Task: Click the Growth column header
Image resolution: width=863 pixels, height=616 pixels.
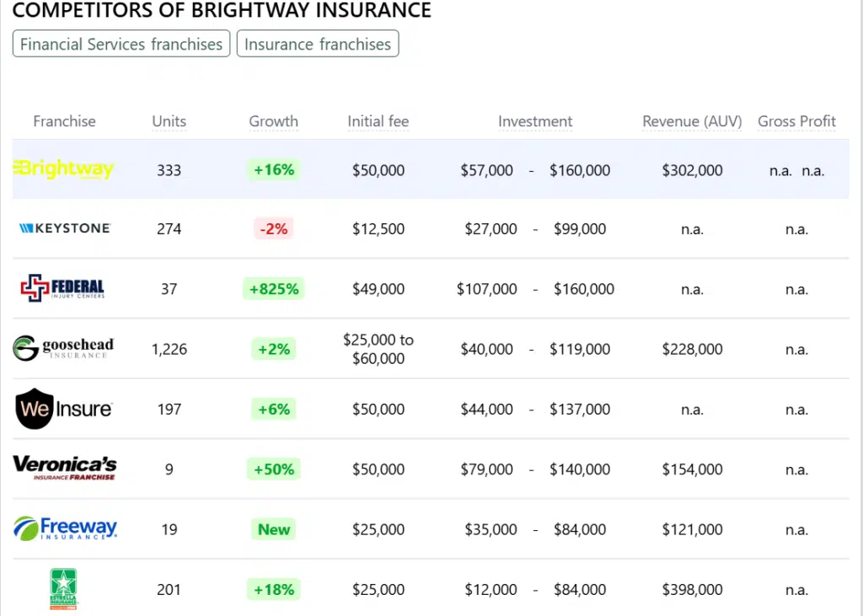Action: (x=273, y=121)
